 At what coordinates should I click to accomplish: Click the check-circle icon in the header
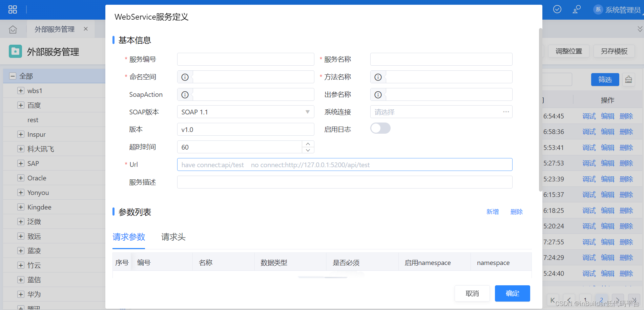click(557, 9)
